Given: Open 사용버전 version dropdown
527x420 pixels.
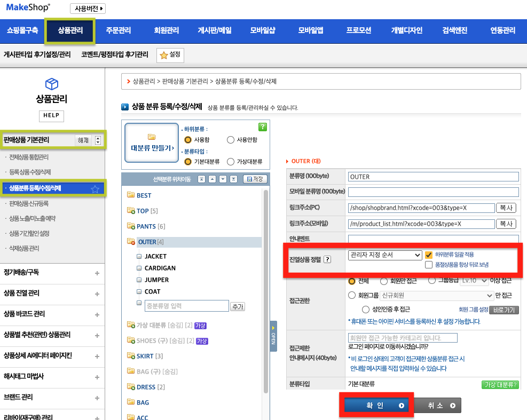Looking at the screenshot, I should point(88,9).
